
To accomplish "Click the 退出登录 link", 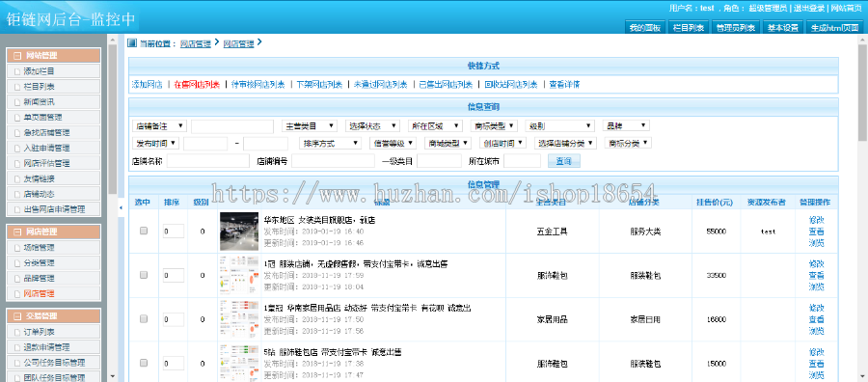I will [x=808, y=8].
